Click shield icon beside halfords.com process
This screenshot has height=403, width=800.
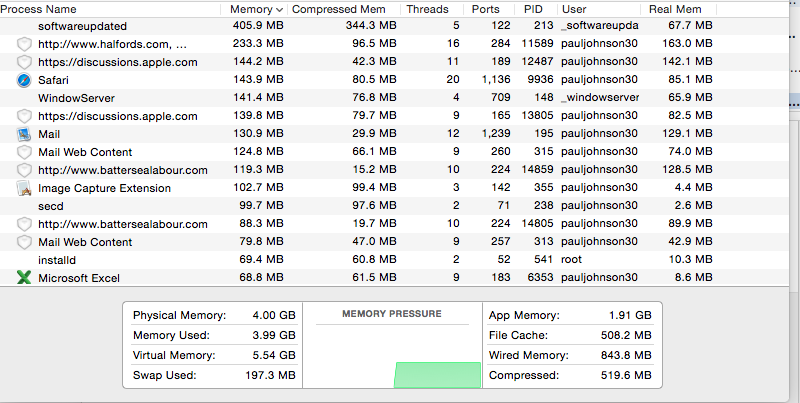click(24, 44)
